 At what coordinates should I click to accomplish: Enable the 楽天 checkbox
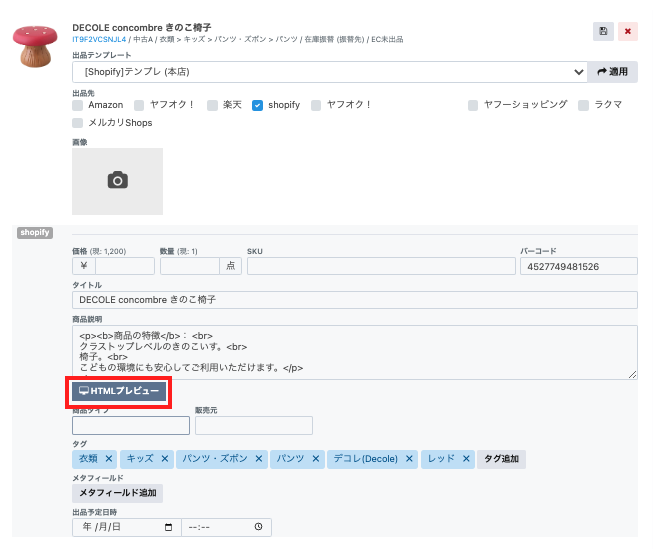[x=212, y=105]
